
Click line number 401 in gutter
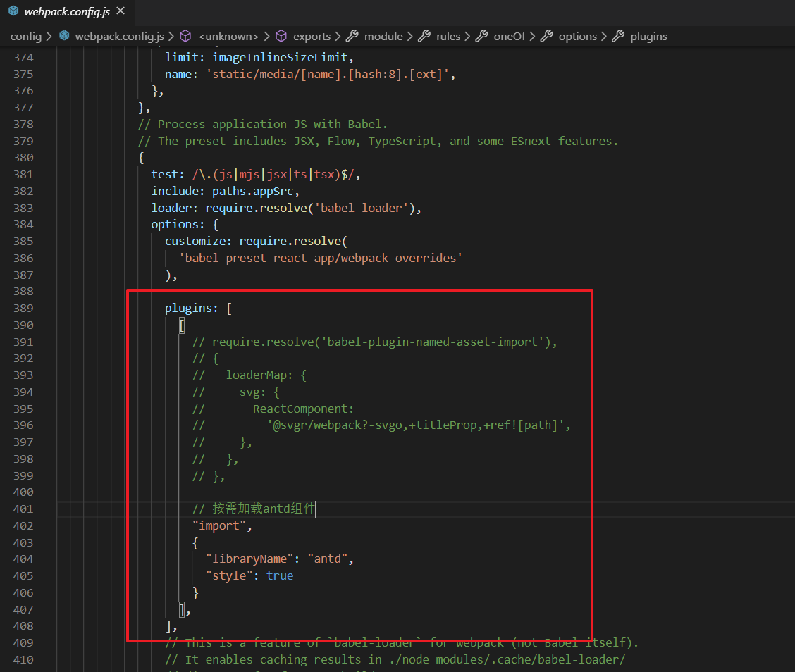(23, 509)
